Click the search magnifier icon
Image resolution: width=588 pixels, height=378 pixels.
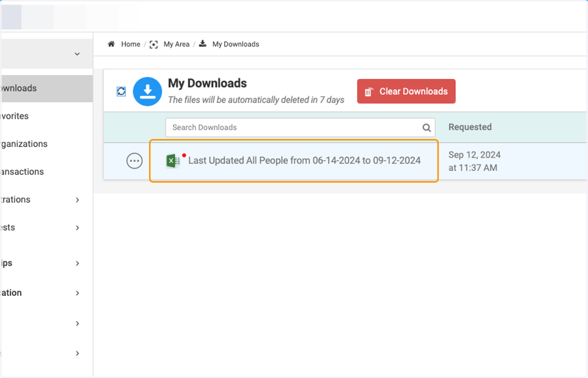click(427, 128)
